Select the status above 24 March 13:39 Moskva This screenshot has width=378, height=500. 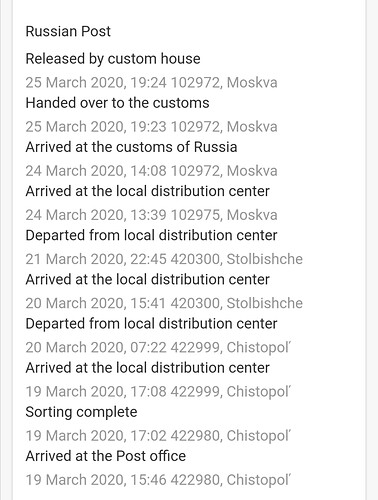click(148, 191)
